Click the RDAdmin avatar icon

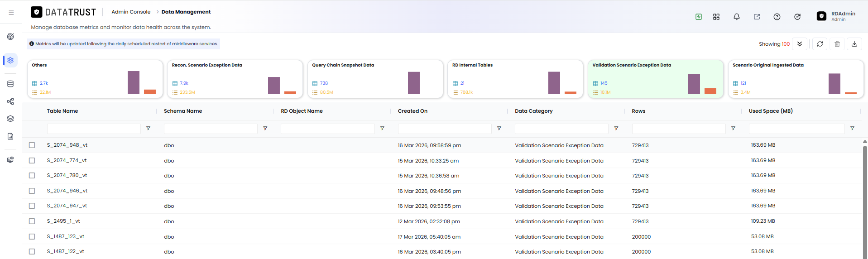821,16
